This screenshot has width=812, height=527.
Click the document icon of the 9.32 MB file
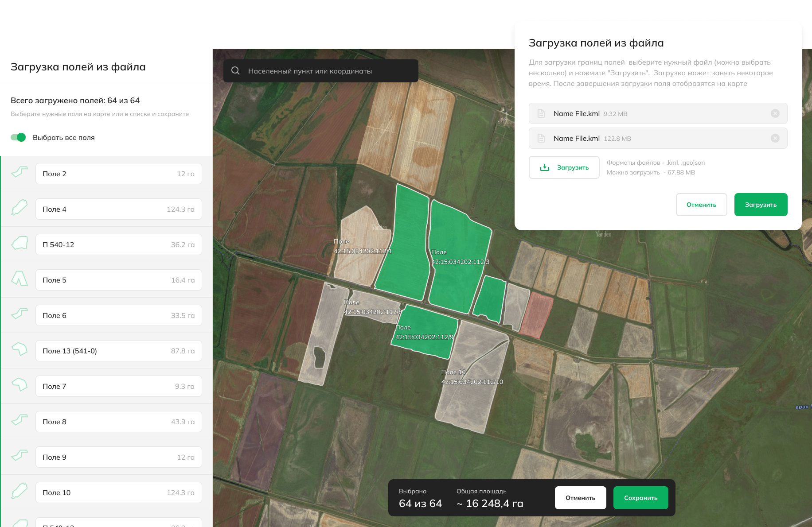coord(541,113)
